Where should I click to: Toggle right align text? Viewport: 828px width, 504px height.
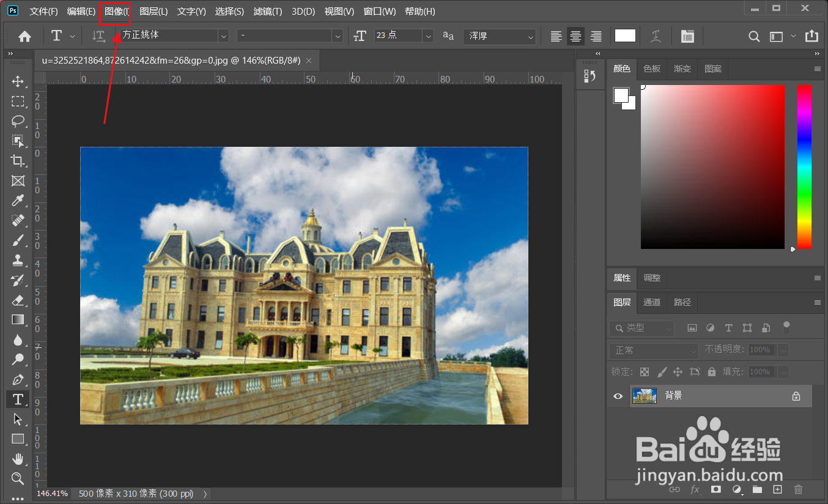(x=596, y=36)
